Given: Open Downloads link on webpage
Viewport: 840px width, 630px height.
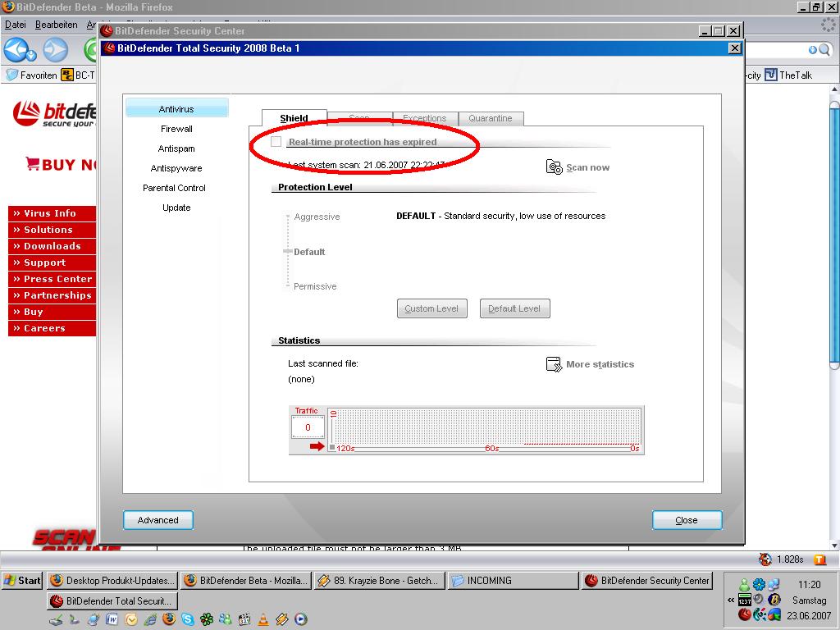Looking at the screenshot, I should pyautogui.click(x=52, y=246).
